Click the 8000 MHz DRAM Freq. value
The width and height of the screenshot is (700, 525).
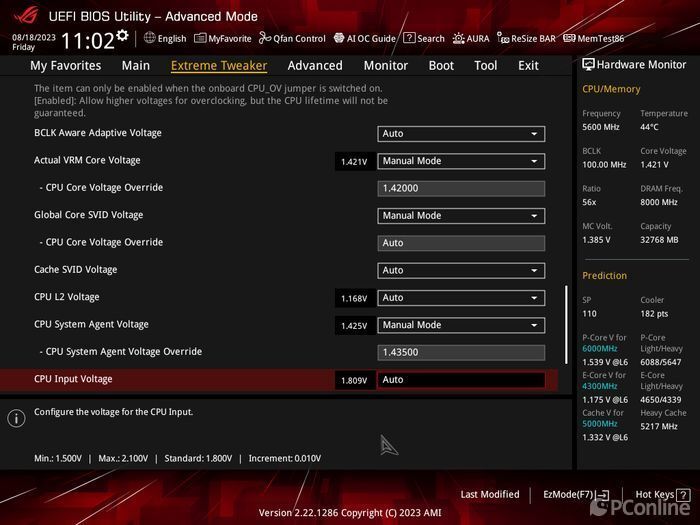659,202
